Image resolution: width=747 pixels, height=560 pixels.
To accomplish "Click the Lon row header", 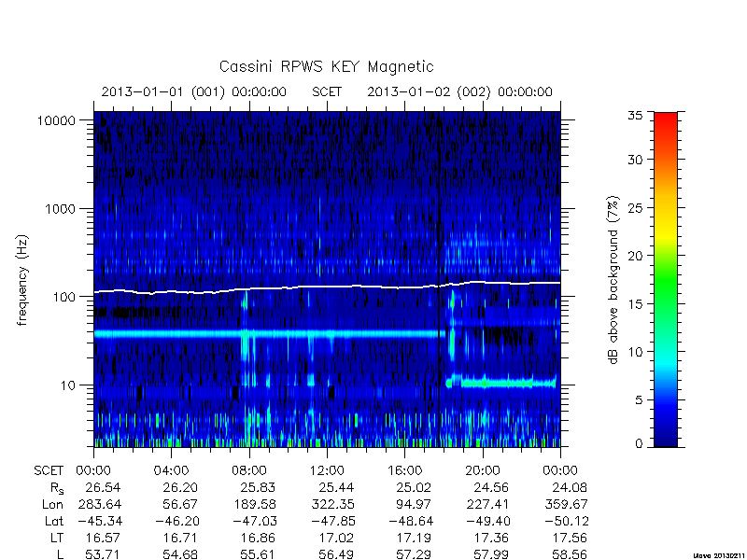I will pyautogui.click(x=52, y=504).
